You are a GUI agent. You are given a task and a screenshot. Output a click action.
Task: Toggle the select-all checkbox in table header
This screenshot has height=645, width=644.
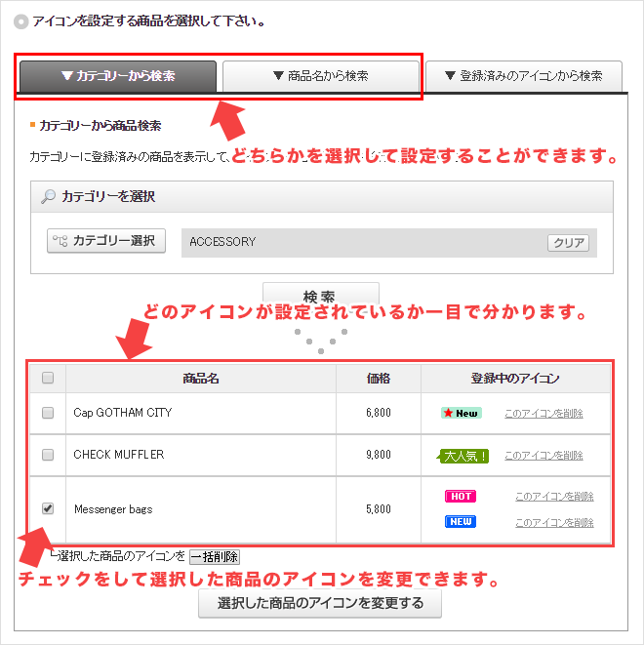pos(48,378)
